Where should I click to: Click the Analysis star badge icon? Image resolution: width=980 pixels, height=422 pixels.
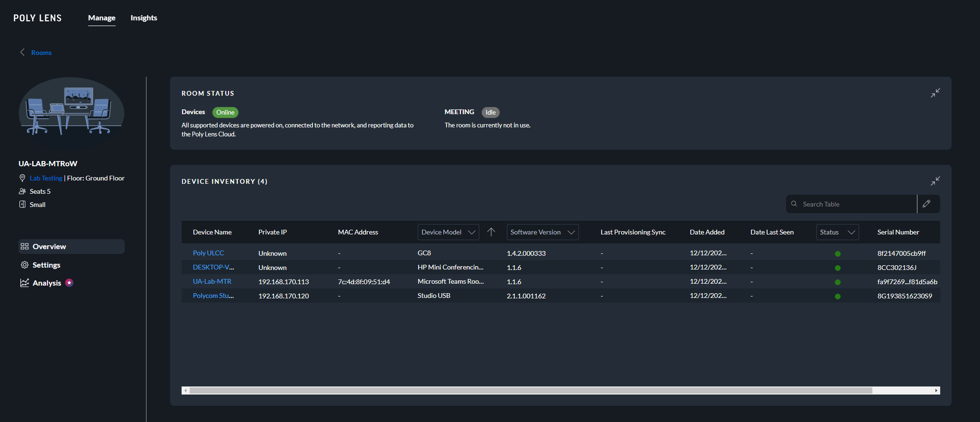coord(69,283)
